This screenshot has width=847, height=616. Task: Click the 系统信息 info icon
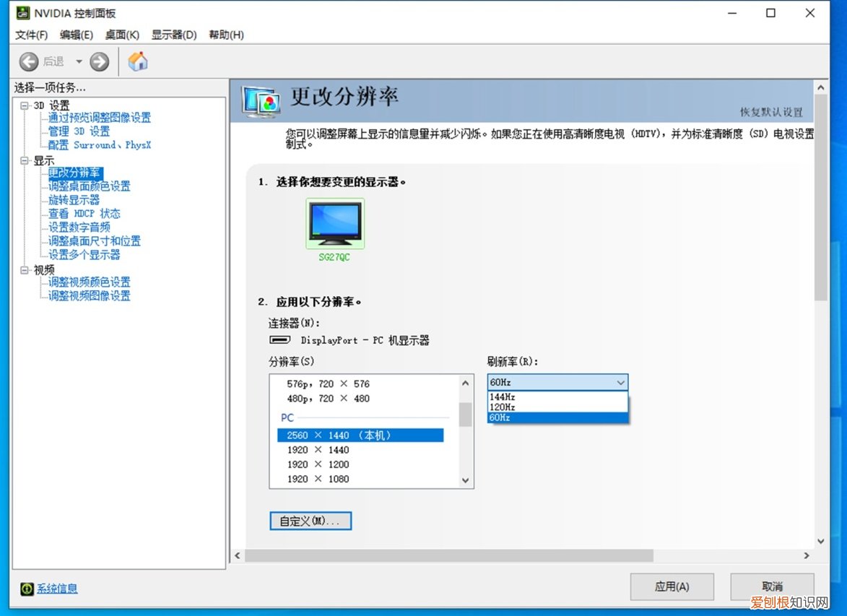point(27,589)
